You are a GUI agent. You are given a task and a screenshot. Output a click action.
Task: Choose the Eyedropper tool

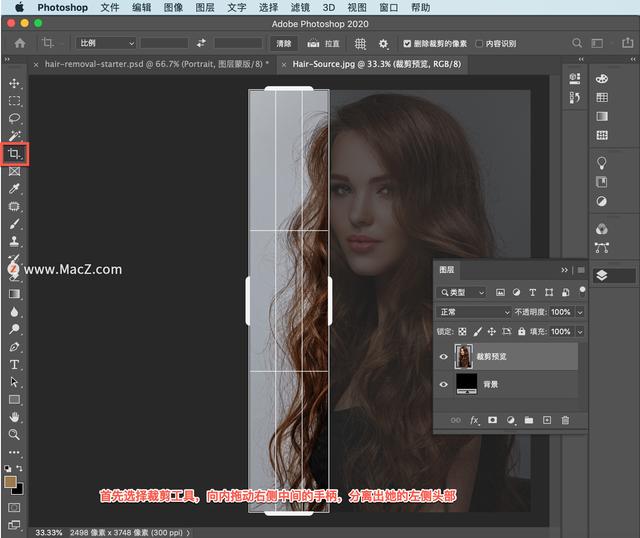point(14,188)
